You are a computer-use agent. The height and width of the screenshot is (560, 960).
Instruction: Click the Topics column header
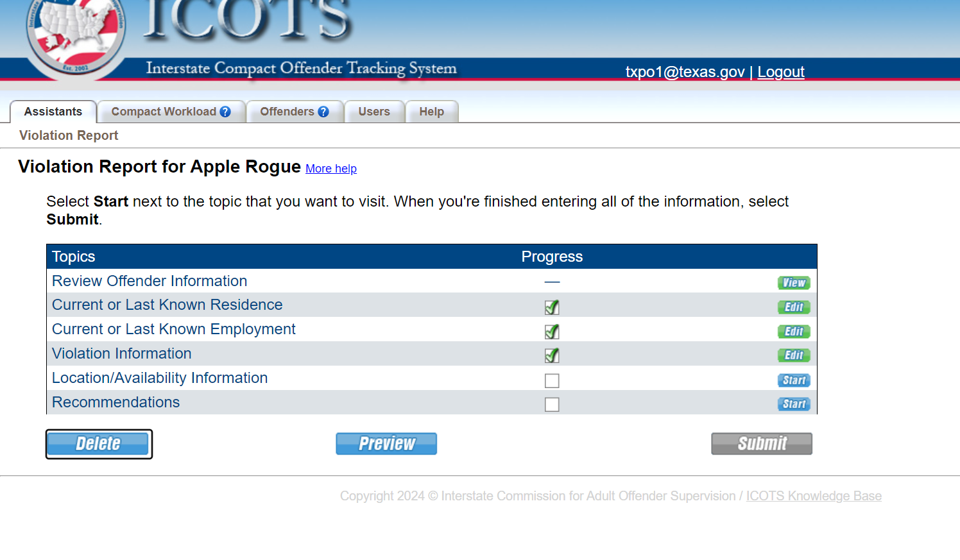74,257
